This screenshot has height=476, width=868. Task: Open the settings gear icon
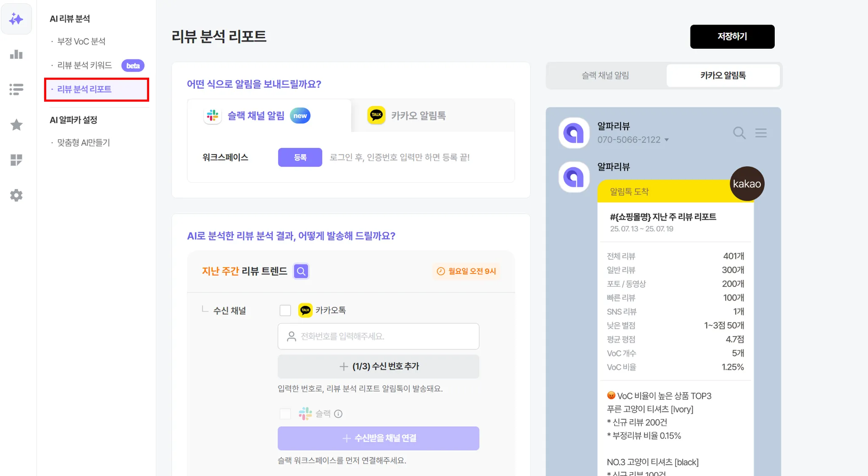[x=16, y=195]
